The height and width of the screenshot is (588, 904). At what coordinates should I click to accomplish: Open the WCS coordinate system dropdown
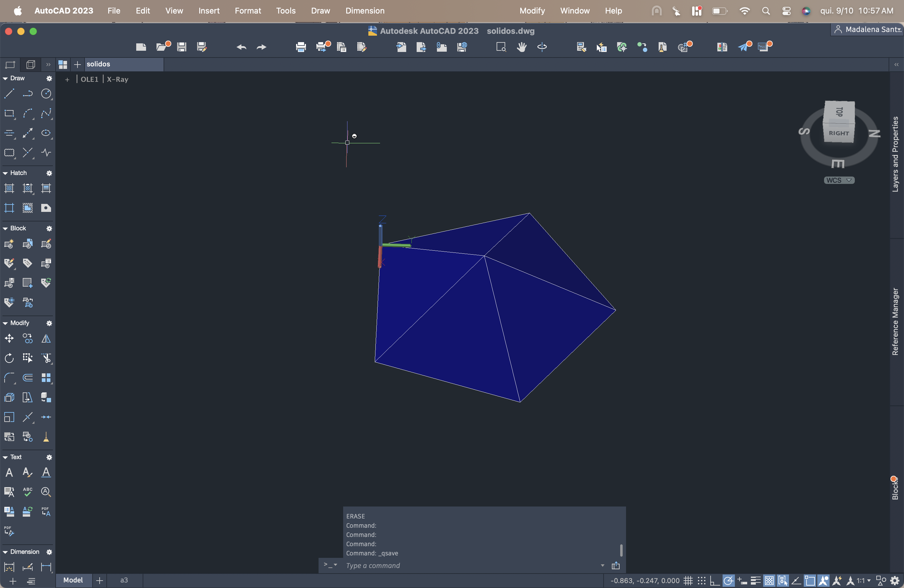pos(839,180)
